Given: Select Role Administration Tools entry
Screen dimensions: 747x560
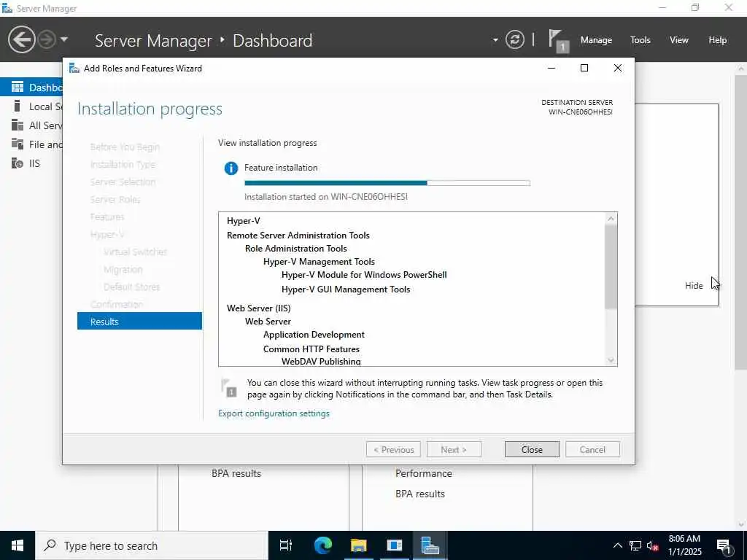Looking at the screenshot, I should coord(296,249).
